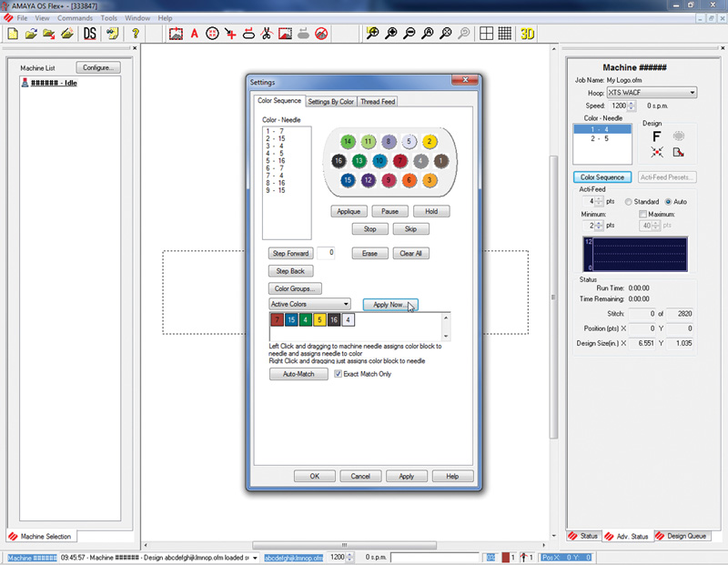Click the circle icon with red dots
This screenshot has width=728, height=565.
coord(212,34)
